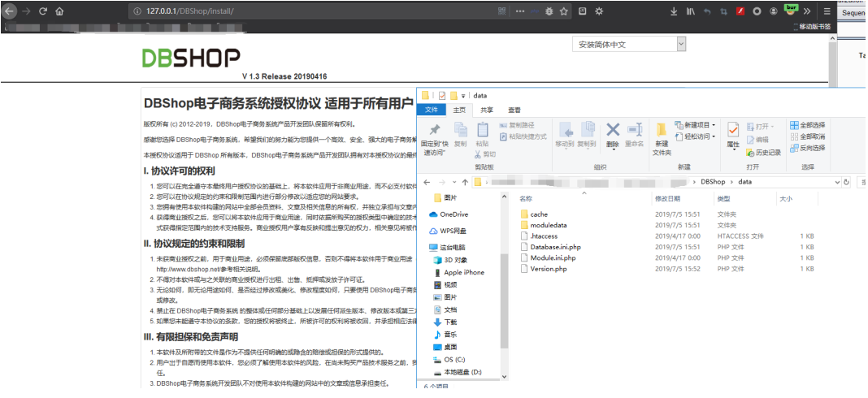This screenshot has height=398, width=868.
Task: Click the DBSHOP logo
Action: (x=191, y=58)
